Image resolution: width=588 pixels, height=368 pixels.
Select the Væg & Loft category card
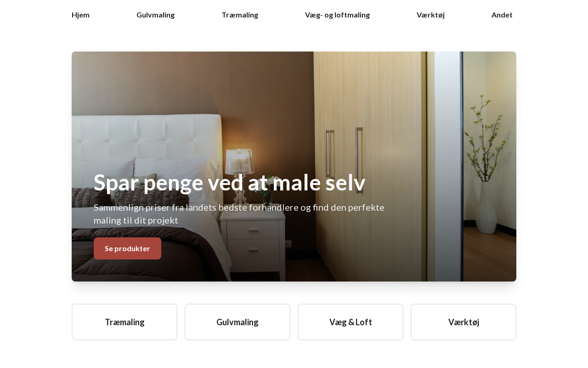pyautogui.click(x=351, y=322)
